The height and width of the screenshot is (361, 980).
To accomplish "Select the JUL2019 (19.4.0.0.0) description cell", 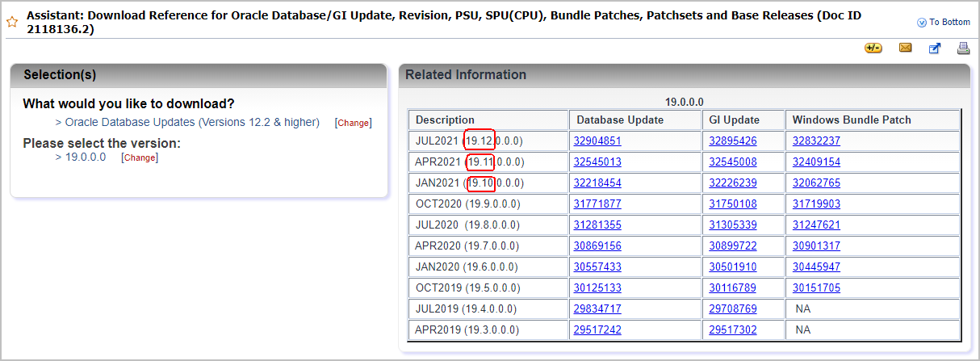I will tap(488, 309).
